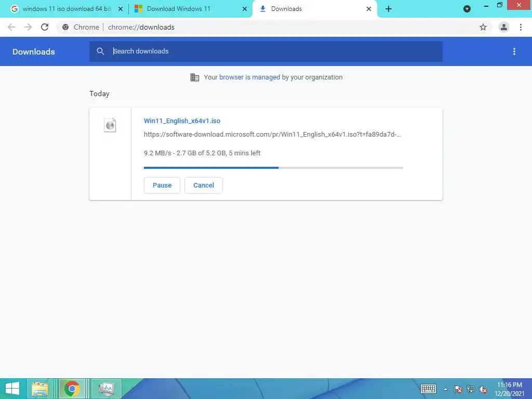Screen dimensions: 532x399
Task: Switch to the Download Windows 11 tab
Action: [190, 9]
